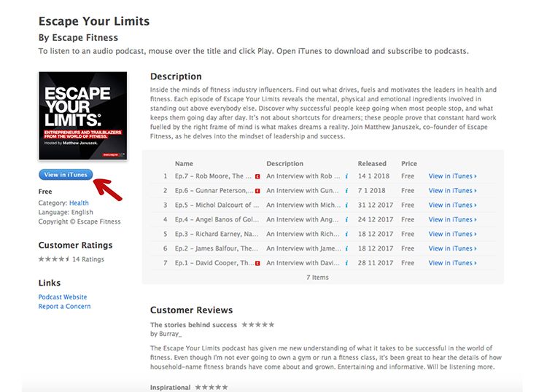This screenshot has height=392, width=547.
Task: Click info icon for Ep.3 Richard Earney
Action: coord(346,235)
